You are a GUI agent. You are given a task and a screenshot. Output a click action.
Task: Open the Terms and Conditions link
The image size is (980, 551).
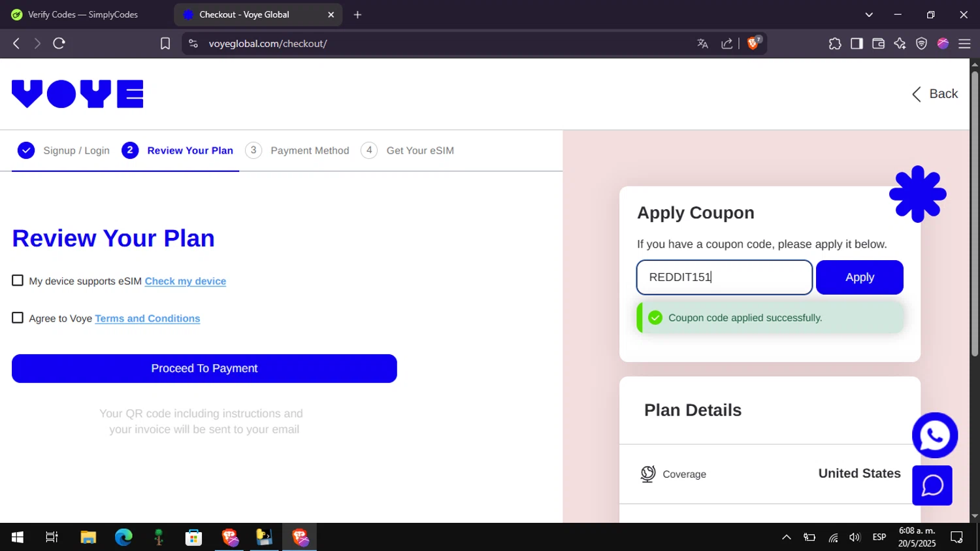[x=148, y=318]
